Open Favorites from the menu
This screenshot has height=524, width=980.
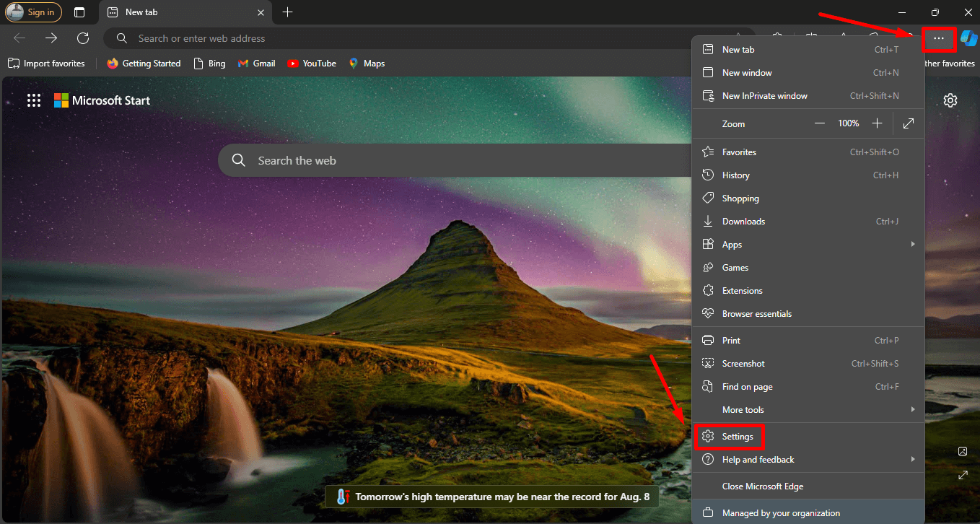click(x=808, y=152)
